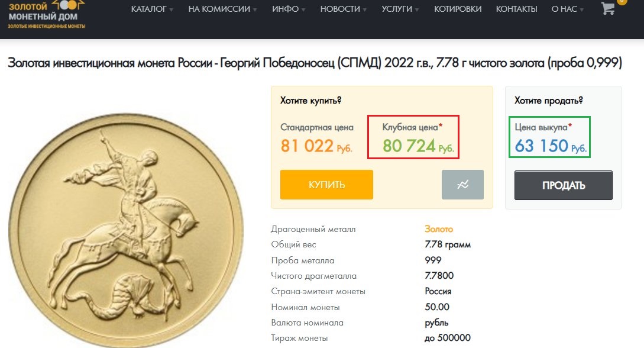Viewport: 644px width, 348px height.
Task: Click the buyback price 63 150 руб.
Action: pos(551,146)
